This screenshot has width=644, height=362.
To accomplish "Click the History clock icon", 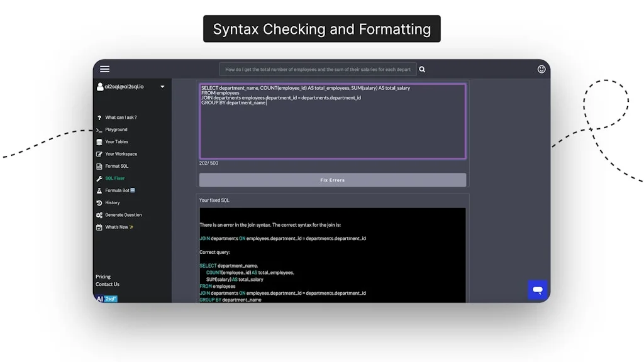I will pyautogui.click(x=99, y=203).
